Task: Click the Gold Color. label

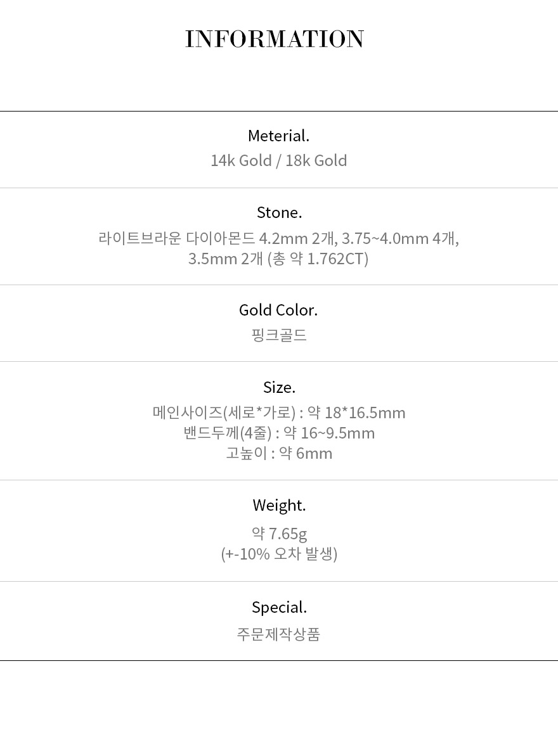Action: pyautogui.click(x=278, y=310)
